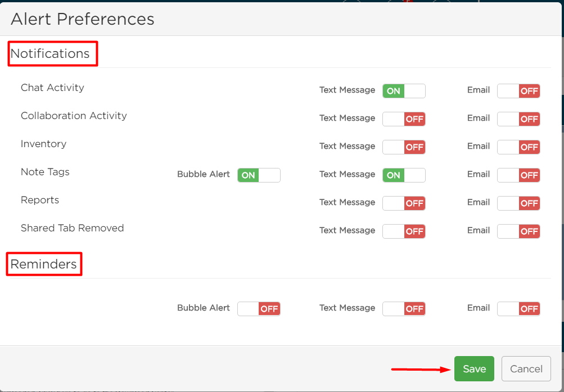The width and height of the screenshot is (564, 392).
Task: Turn on Reminders Email toggle
Action: coord(518,309)
